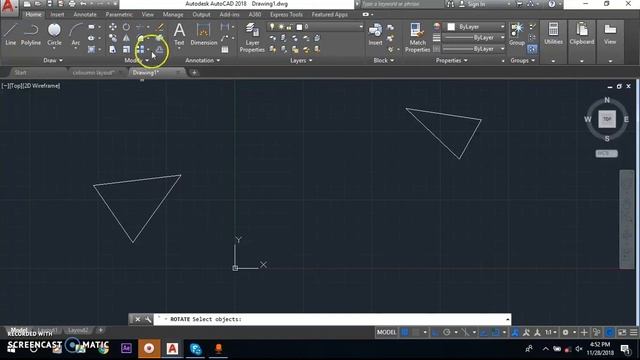
Task: Switch to the Start file tab
Action: (x=20, y=73)
